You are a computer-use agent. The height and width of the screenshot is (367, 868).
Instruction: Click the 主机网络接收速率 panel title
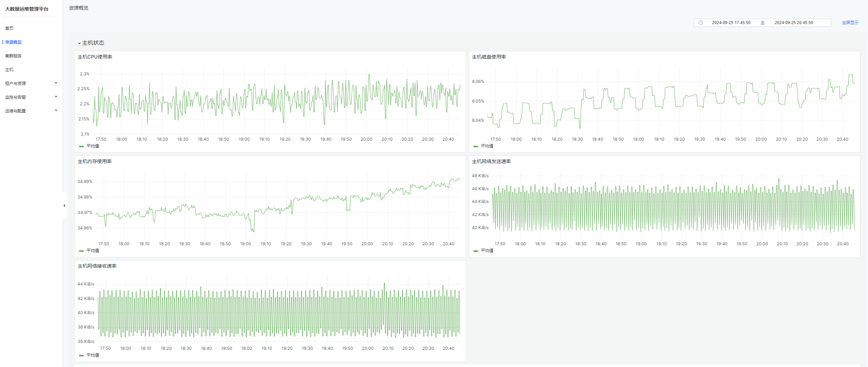click(x=97, y=266)
